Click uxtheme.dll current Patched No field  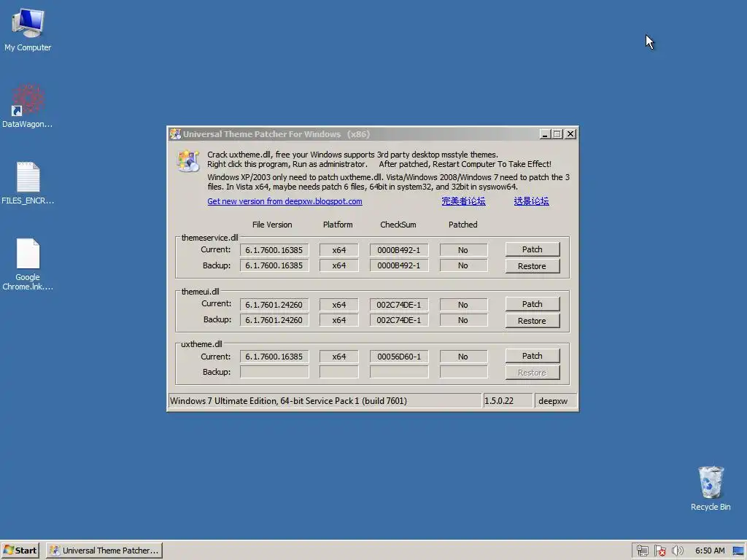(x=463, y=357)
